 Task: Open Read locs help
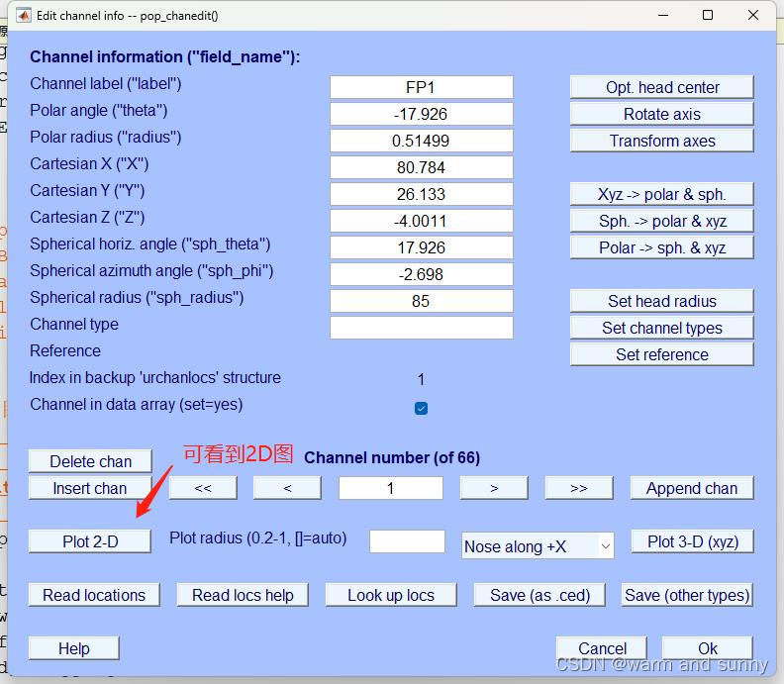pos(243,595)
